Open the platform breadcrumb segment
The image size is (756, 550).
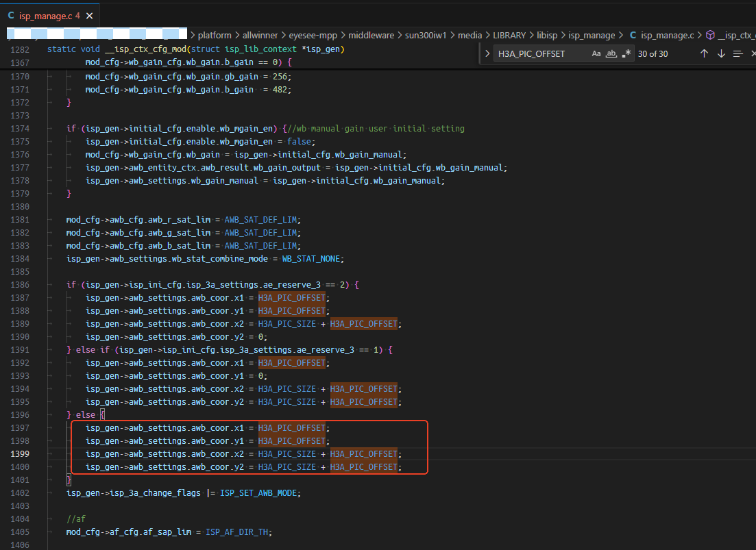[215, 35]
